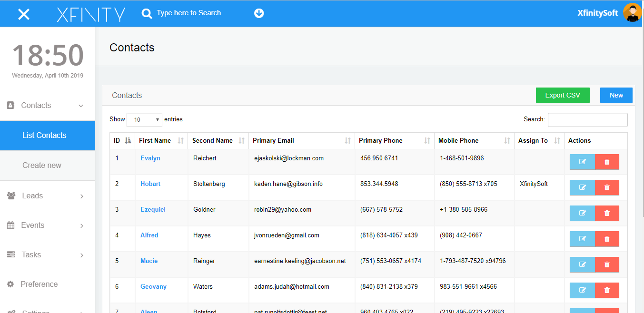
Task: Click the XfinitySoft username in header
Action: tap(598, 13)
